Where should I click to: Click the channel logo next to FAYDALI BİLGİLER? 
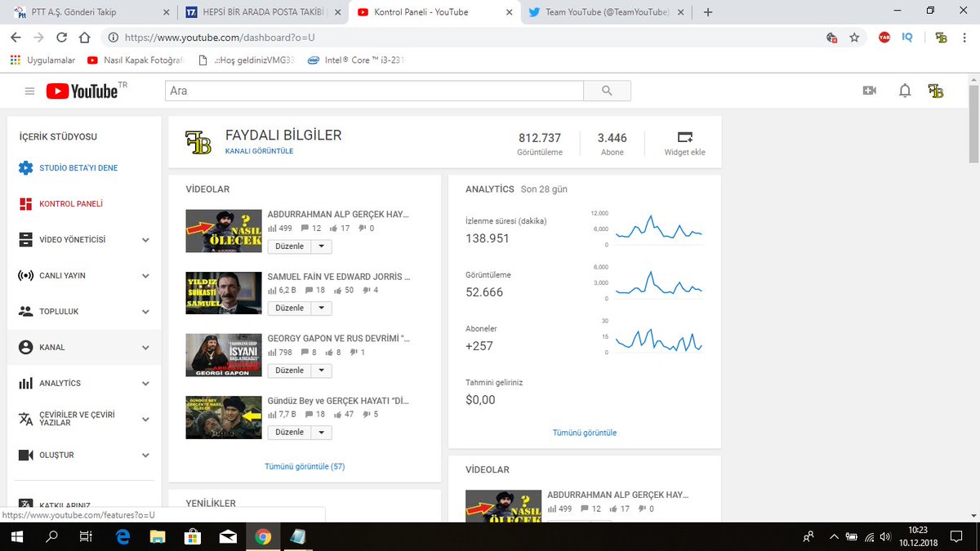198,142
